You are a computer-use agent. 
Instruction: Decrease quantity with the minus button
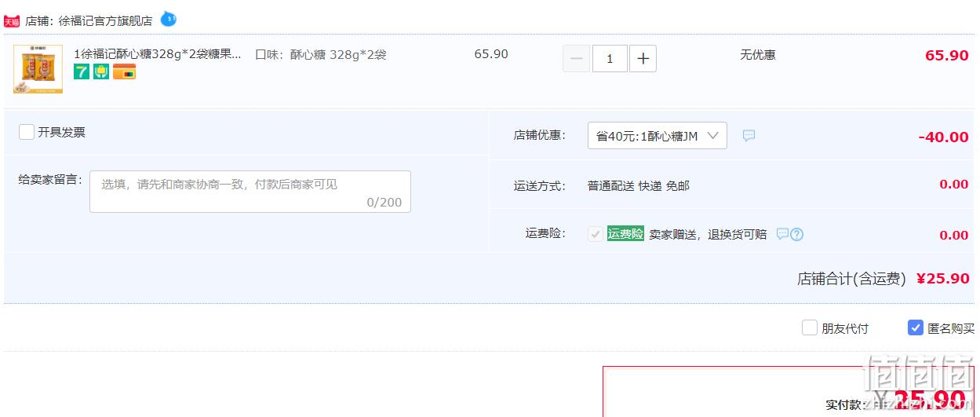(577, 58)
